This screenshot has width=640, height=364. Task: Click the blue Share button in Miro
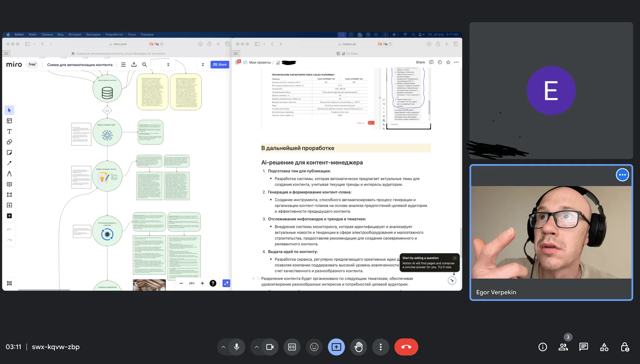click(220, 64)
